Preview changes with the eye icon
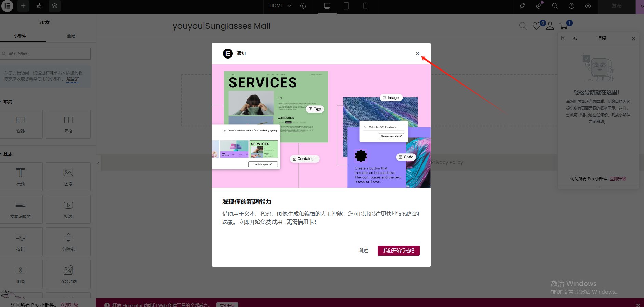The image size is (644, 307). 588,6
